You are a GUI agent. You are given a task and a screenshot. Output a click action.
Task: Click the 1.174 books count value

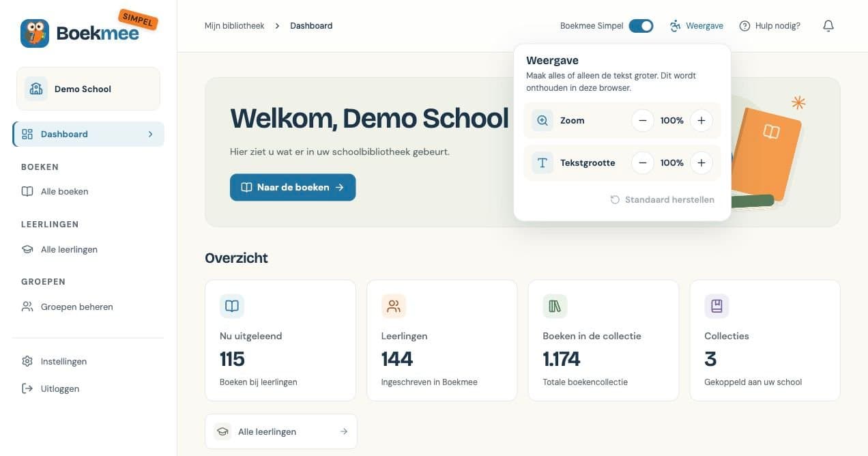pos(562,359)
